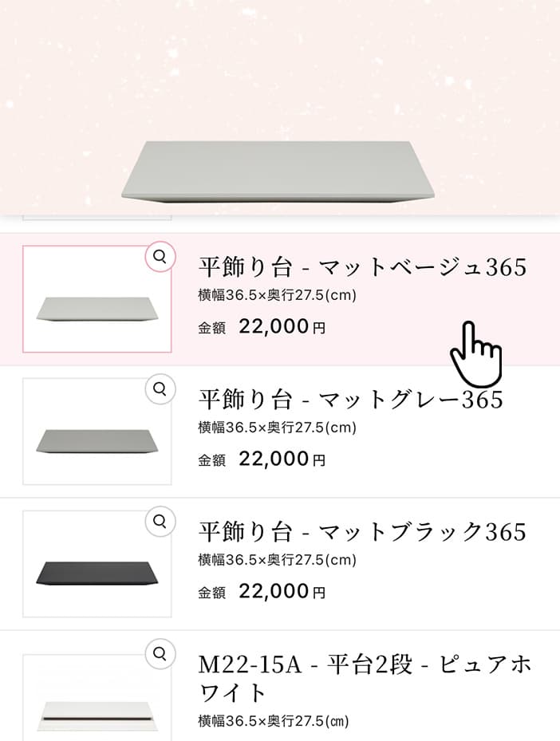
Task: Click the large stand preview image at the top
Action: 278,170
